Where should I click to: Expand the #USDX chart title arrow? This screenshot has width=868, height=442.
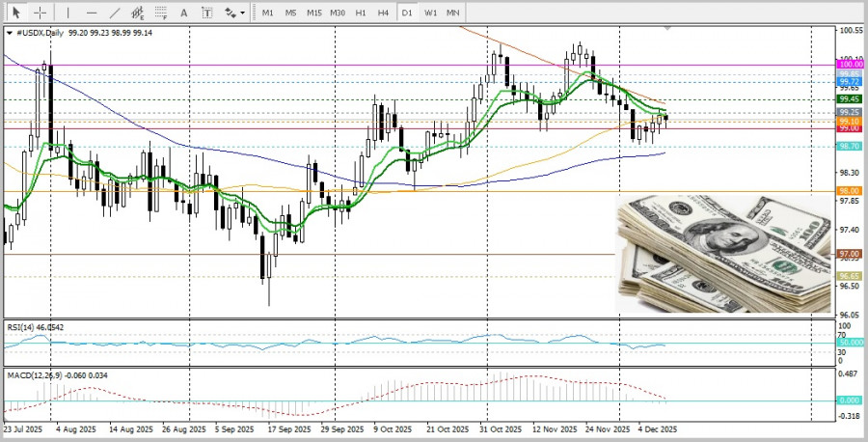10,33
